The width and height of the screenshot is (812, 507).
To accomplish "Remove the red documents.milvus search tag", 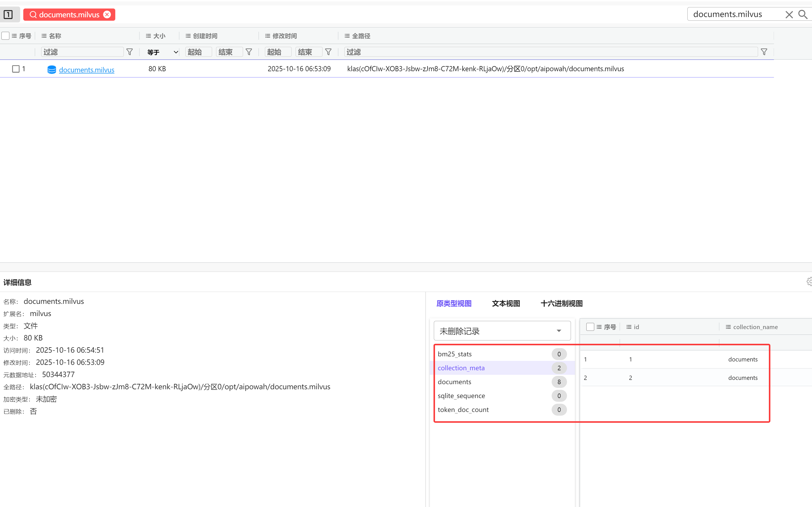I will click(107, 14).
